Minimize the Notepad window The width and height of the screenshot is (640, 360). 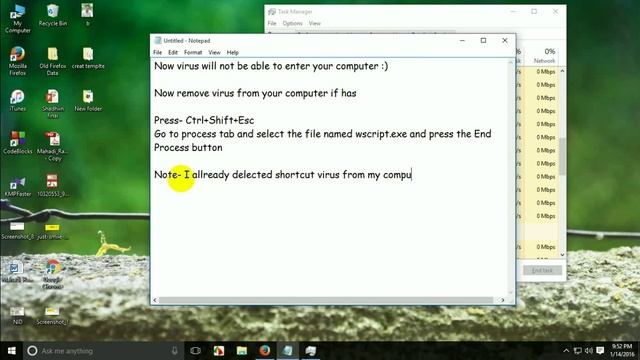(x=462, y=40)
